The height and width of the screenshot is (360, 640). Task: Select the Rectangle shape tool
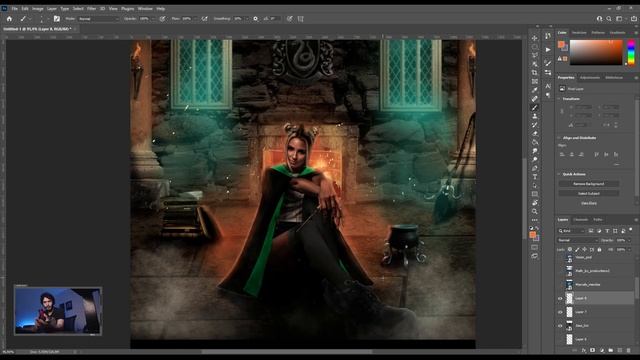(534, 194)
